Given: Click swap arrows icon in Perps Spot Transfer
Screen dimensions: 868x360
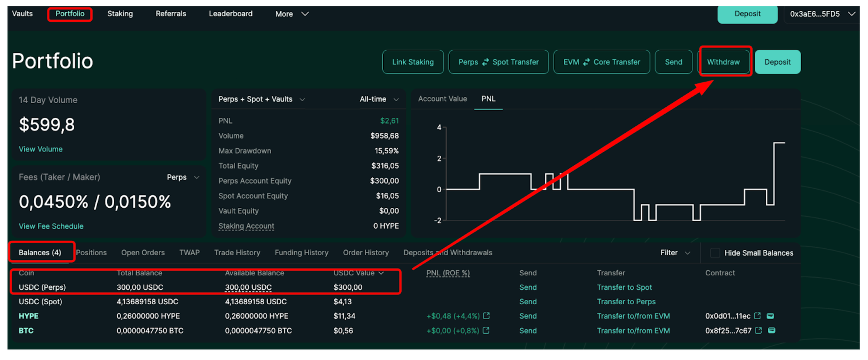Looking at the screenshot, I should 485,62.
